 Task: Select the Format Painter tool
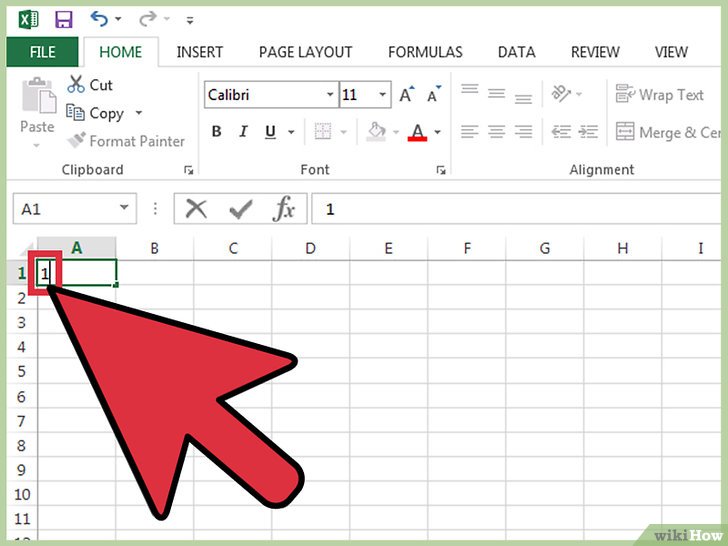125,141
